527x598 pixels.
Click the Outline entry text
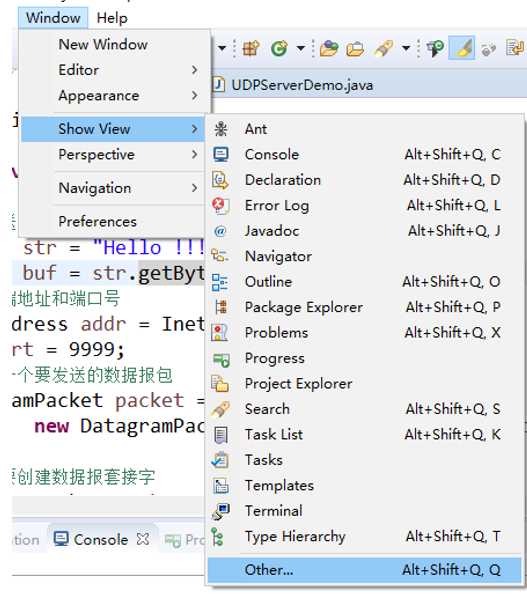[x=268, y=282]
